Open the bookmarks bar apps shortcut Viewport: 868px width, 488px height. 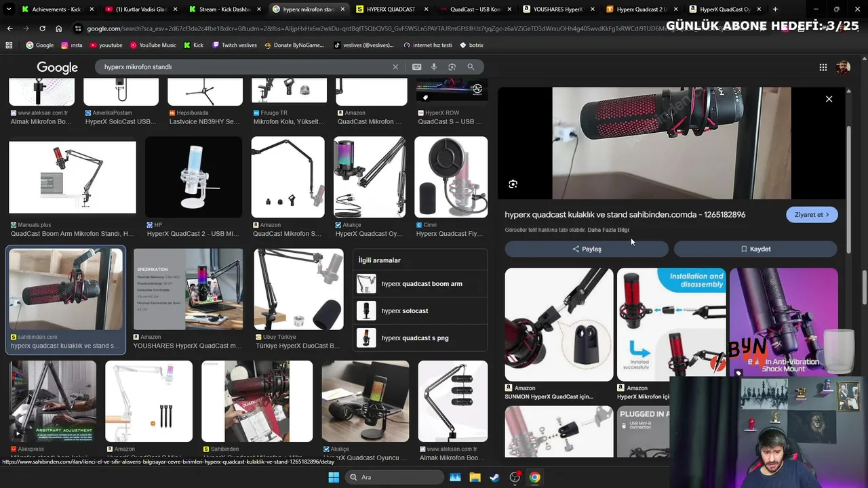click(x=9, y=45)
